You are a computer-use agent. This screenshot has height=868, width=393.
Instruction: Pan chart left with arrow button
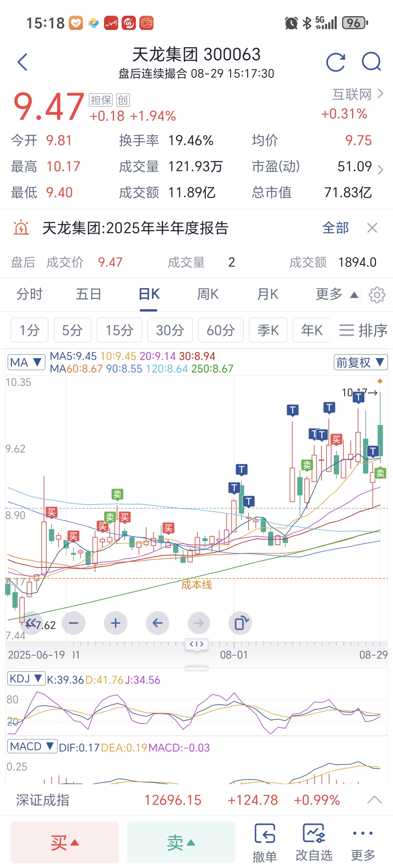pyautogui.click(x=157, y=623)
